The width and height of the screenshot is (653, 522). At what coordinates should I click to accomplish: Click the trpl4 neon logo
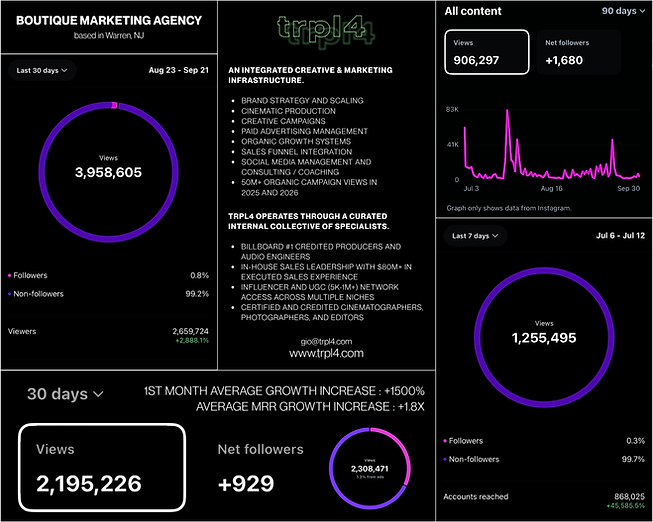326,30
